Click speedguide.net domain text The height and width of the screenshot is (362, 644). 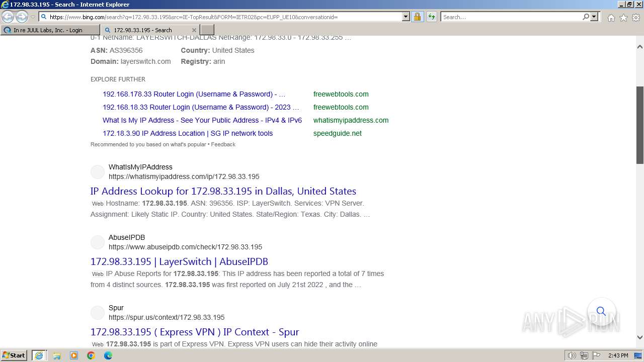click(x=337, y=133)
